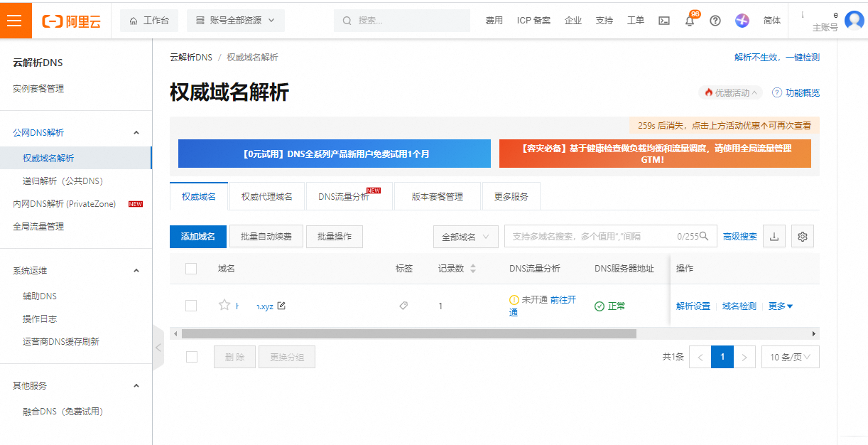This screenshot has width=868, height=445.
Task: Click the 批量自动续费 button
Action: click(x=266, y=237)
